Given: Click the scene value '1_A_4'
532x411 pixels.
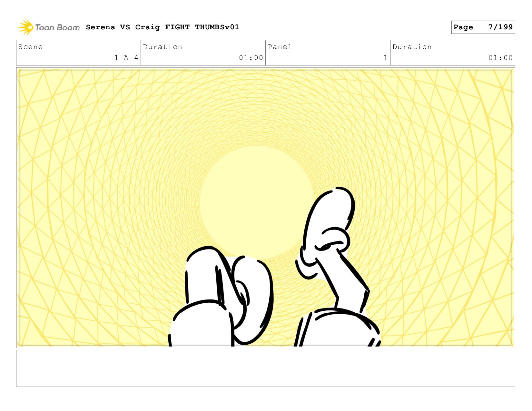Looking at the screenshot, I should click(126, 58).
